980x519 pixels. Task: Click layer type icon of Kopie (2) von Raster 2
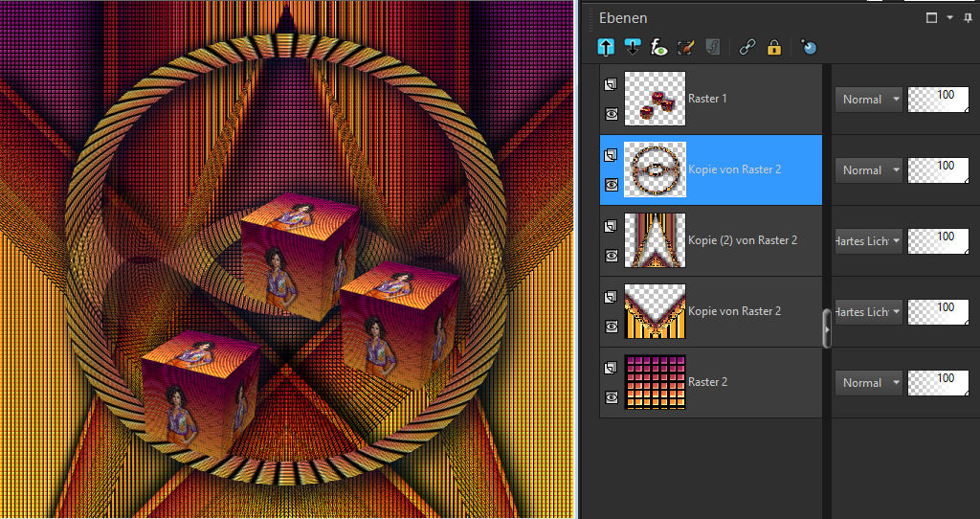point(611,226)
